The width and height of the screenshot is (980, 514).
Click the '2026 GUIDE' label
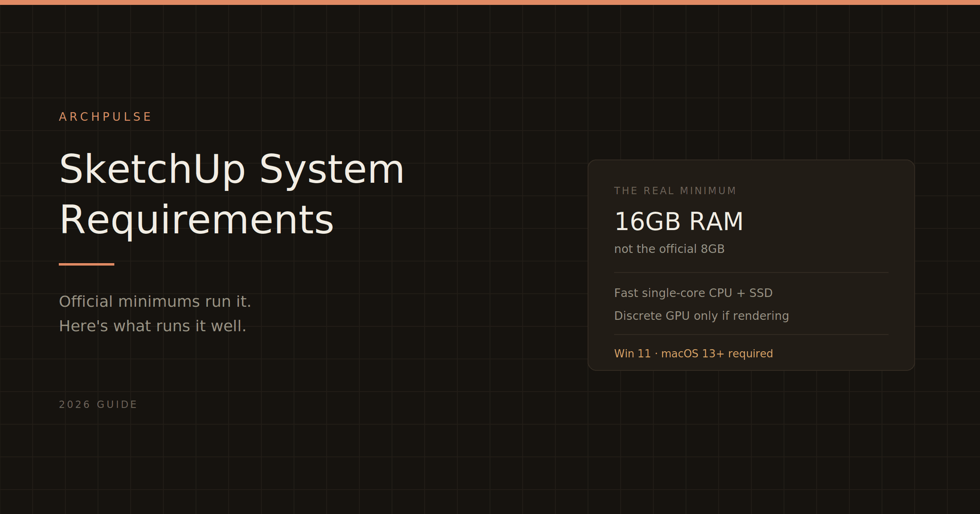98,404
